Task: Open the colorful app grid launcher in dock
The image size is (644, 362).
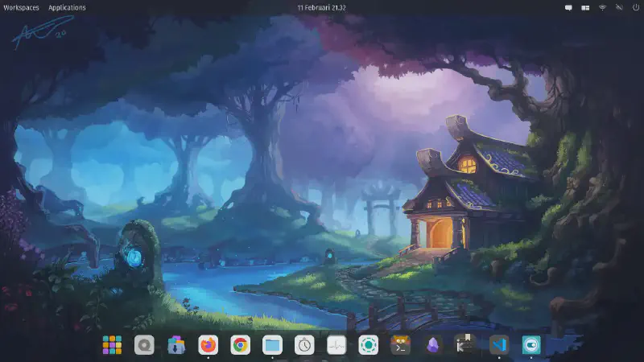Action: 112,345
